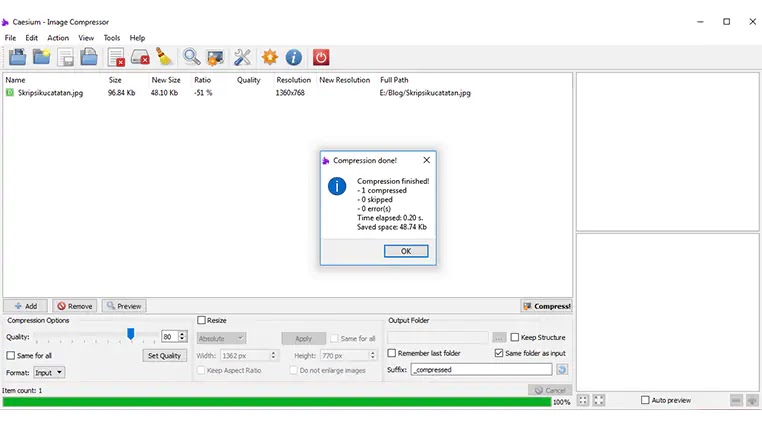Click the Suffix _compressed input field
The height and width of the screenshot is (422, 762).
point(481,369)
